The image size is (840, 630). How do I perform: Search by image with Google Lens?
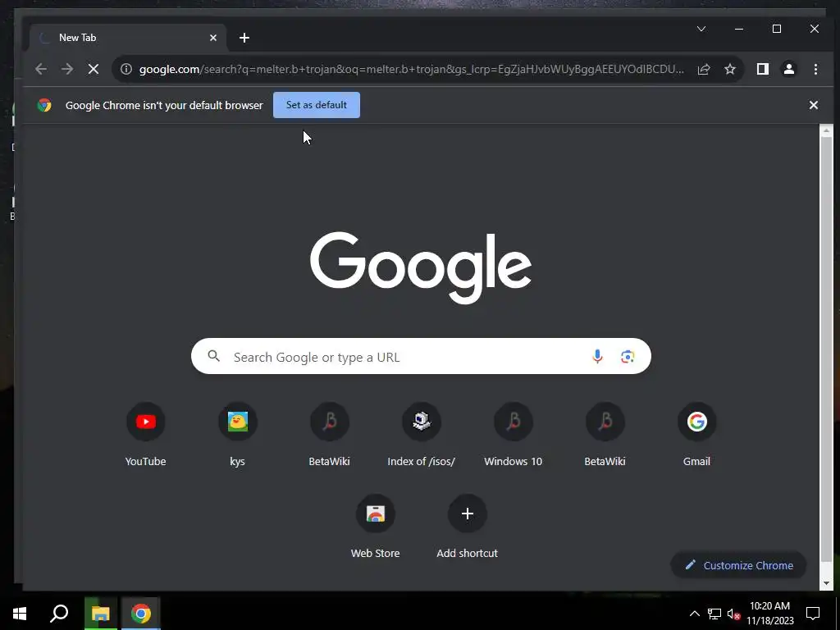point(628,356)
